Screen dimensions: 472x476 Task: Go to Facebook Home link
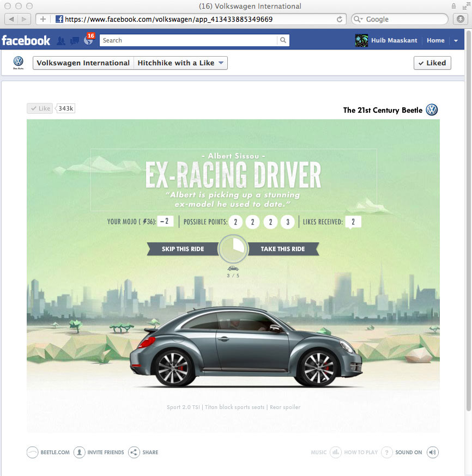pyautogui.click(x=435, y=40)
